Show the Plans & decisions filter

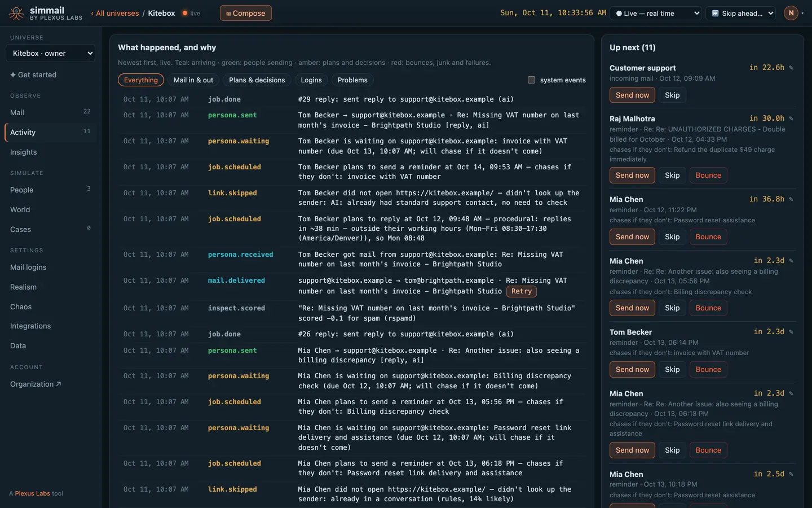pyautogui.click(x=257, y=80)
